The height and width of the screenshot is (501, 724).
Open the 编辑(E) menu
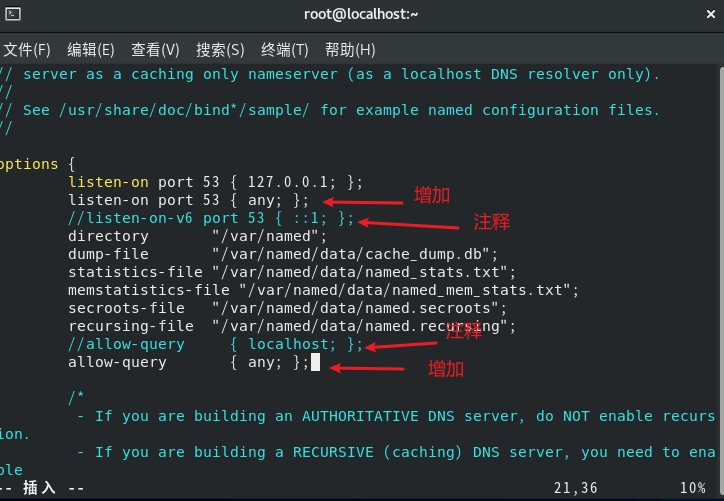[x=90, y=49]
